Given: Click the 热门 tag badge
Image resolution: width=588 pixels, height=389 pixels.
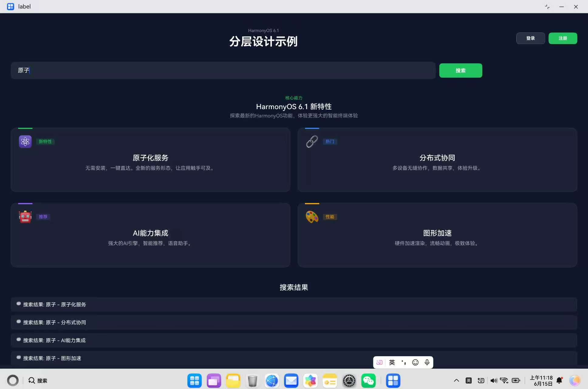Looking at the screenshot, I should click(330, 142).
